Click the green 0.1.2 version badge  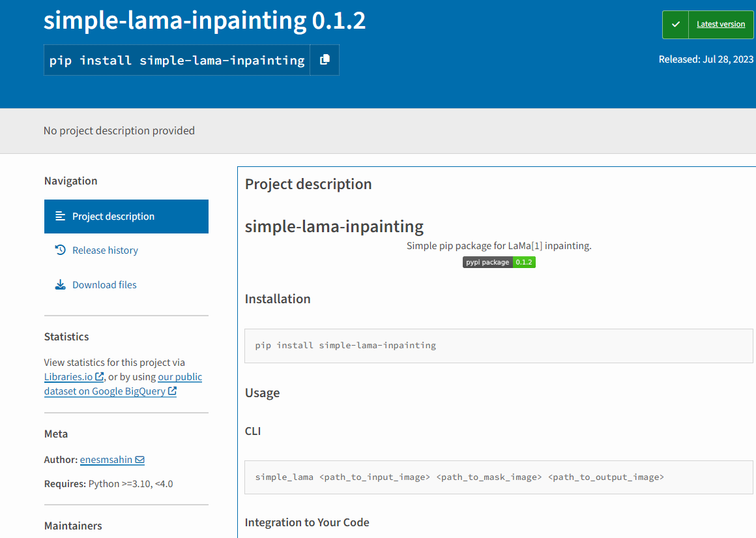pos(525,262)
